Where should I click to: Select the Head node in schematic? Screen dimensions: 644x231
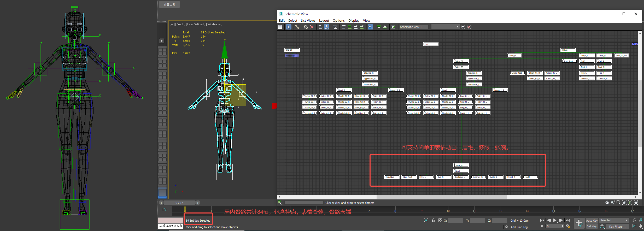tap(461, 171)
